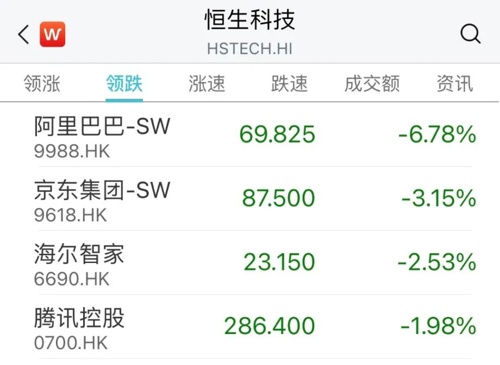Image resolution: width=500 pixels, height=365 pixels.
Task: Switch to the 涨速 tab
Action: tap(207, 83)
